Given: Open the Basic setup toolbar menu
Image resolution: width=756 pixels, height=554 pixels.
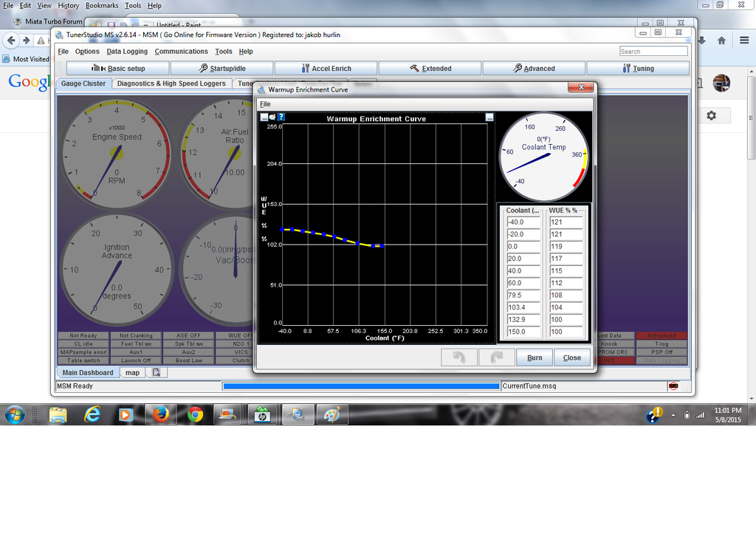Looking at the screenshot, I should (117, 68).
